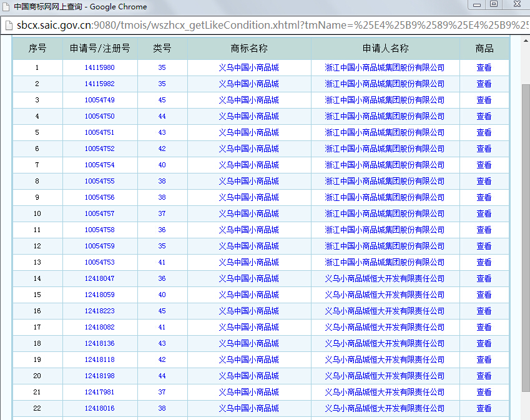Open application number 12418016
The height and width of the screenshot is (420, 530).
[x=100, y=408]
